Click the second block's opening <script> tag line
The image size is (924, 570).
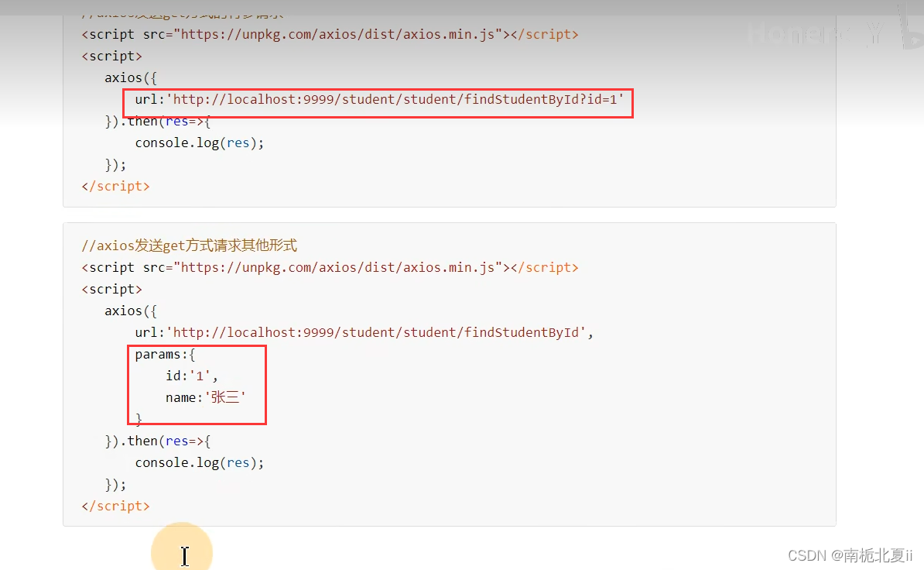click(x=112, y=290)
